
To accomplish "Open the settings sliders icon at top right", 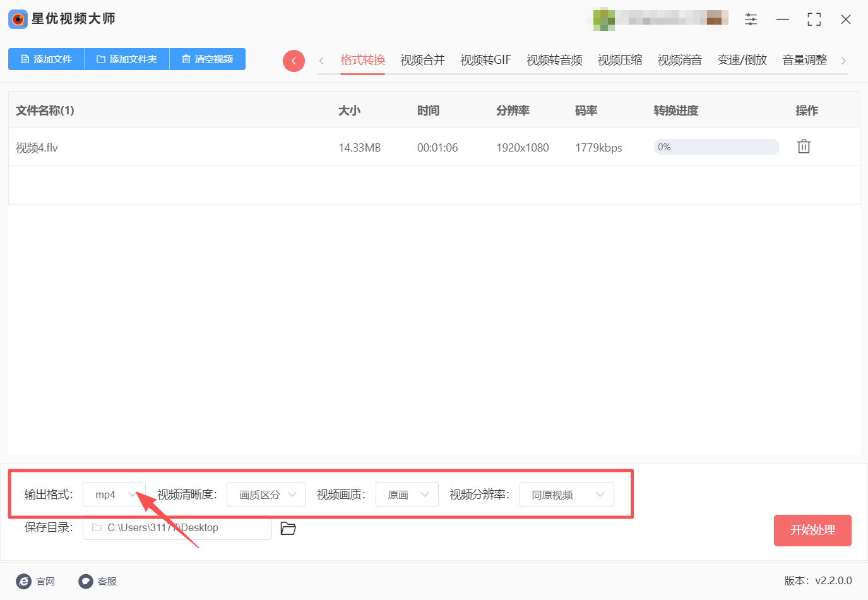I will tap(751, 19).
